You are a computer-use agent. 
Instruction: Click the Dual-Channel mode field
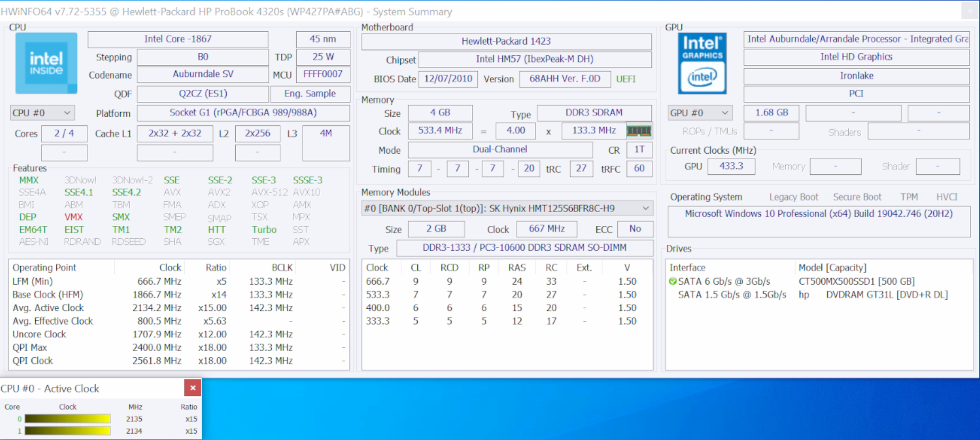pos(500,150)
